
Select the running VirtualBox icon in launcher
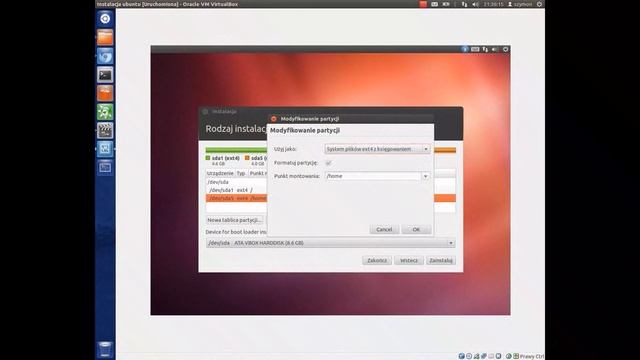coord(105,149)
